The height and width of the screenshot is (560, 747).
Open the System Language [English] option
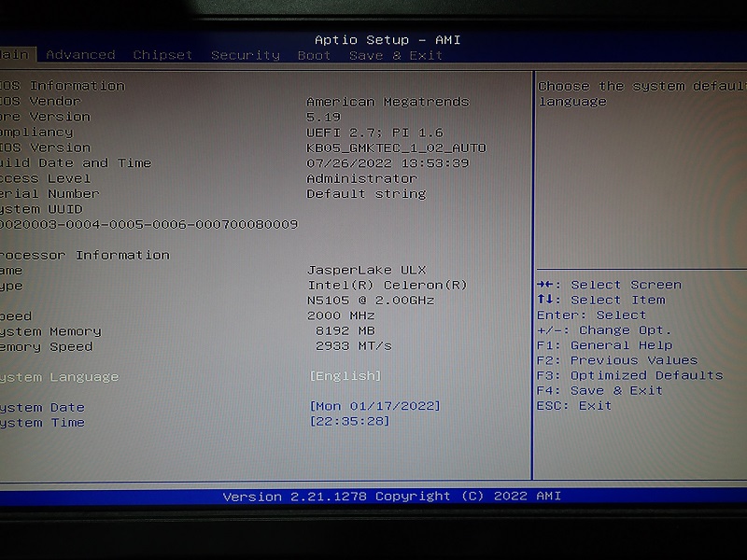345,376
